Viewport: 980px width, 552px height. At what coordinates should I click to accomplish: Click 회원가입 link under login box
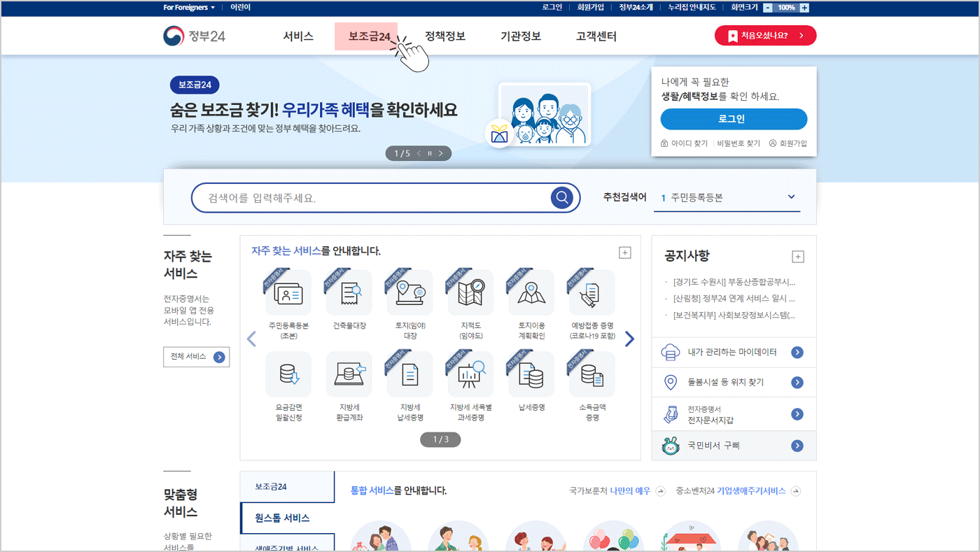point(788,143)
